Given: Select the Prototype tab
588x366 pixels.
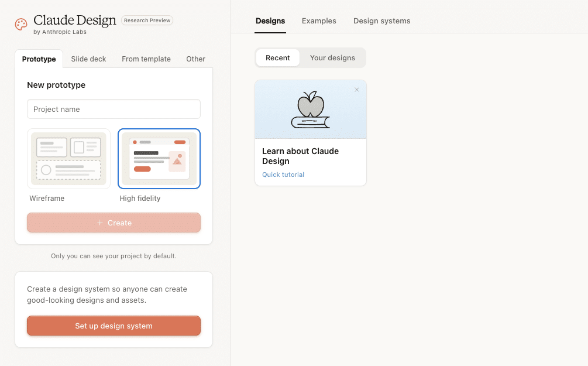Looking at the screenshot, I should tap(39, 59).
